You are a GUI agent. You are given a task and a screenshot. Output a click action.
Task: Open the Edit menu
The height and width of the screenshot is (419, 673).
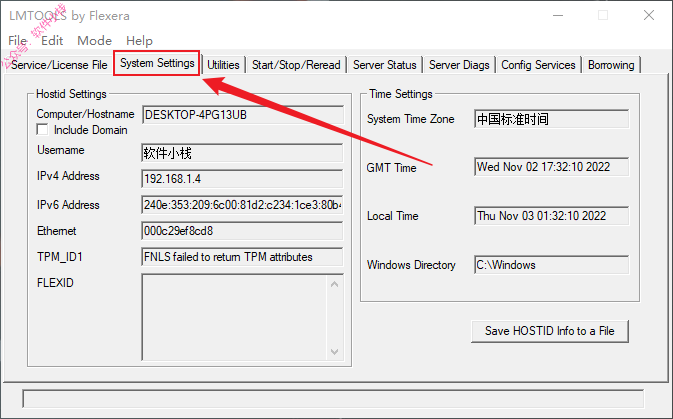52,41
